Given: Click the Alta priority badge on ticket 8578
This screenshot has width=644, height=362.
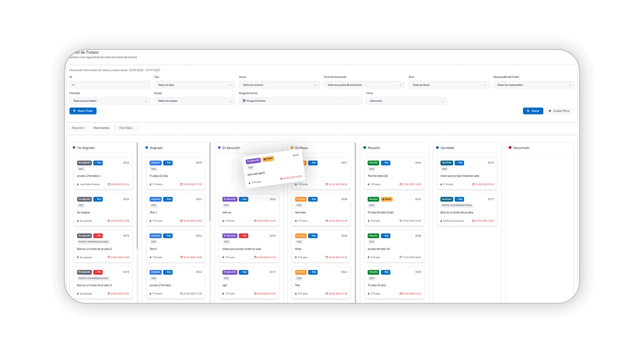Looking at the screenshot, I should pyautogui.click(x=98, y=236).
